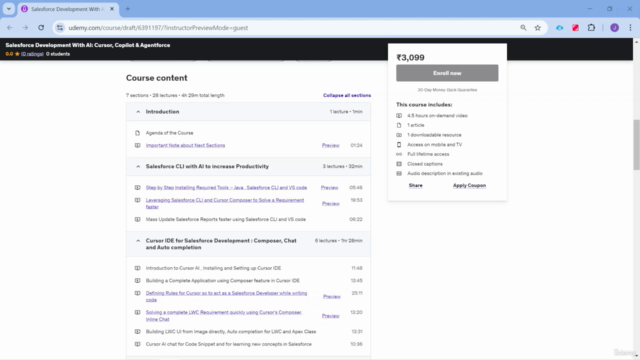Click the Audio description icon

(x=399, y=173)
